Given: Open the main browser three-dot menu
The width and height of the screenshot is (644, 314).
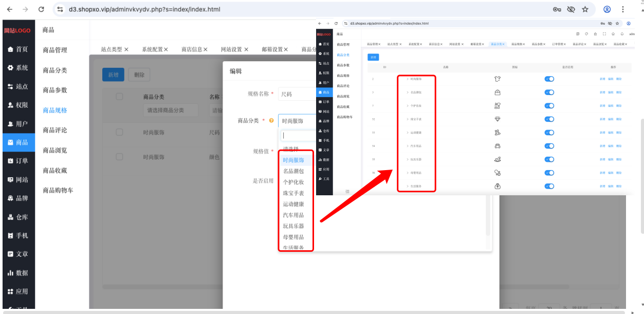Looking at the screenshot, I should (623, 9).
